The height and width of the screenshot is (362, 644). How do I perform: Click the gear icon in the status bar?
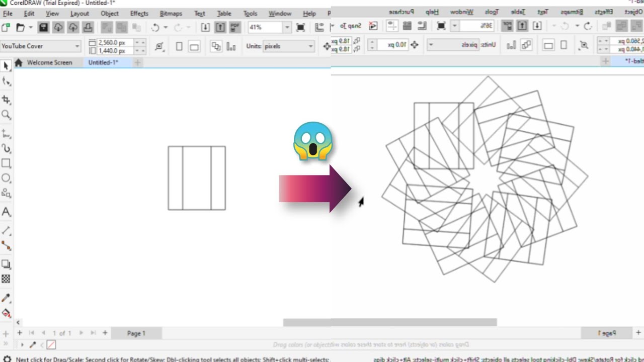[x=7, y=359]
